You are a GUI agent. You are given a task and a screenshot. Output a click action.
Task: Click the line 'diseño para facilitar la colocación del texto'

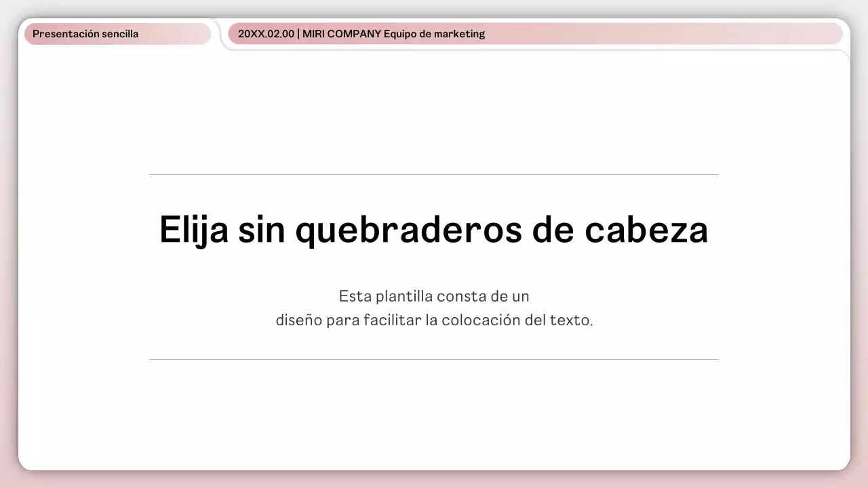[x=434, y=319]
